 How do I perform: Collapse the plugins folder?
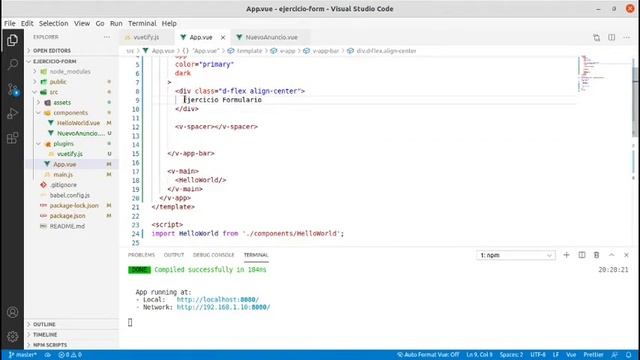click(x=63, y=144)
